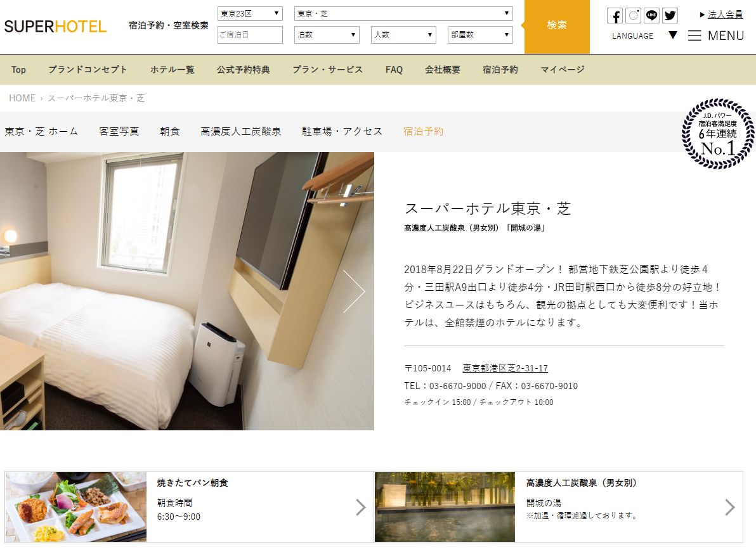Viewport: 756px width, 552px height.
Task: Click the orange 検索 search button
Action: point(557,25)
